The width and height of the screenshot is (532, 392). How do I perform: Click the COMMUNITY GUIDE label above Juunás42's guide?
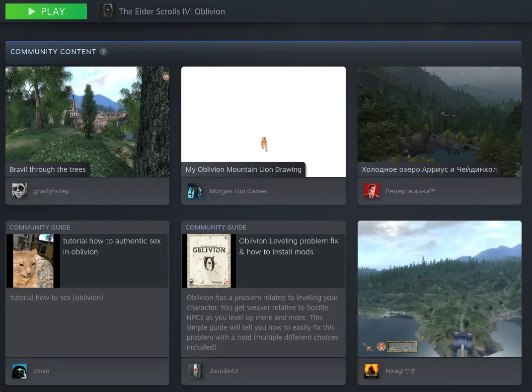(x=216, y=228)
